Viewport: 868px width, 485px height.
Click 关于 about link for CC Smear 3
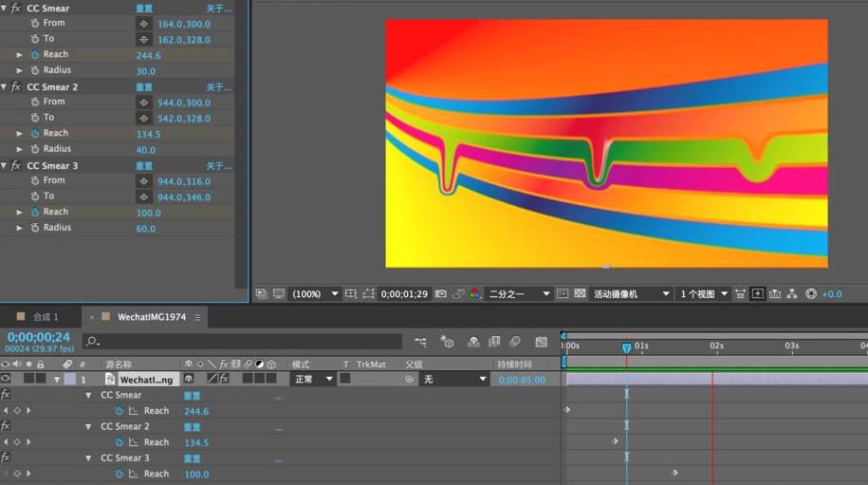(219, 165)
